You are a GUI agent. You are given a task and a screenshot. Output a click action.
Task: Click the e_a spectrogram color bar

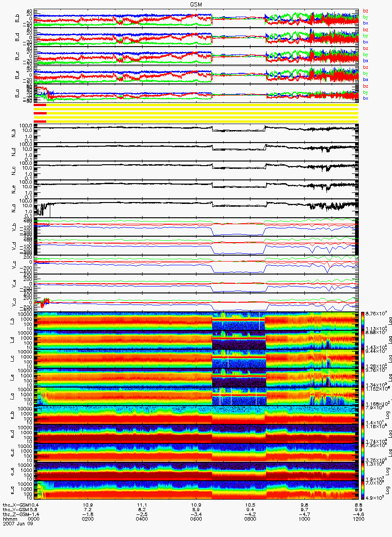(362, 490)
